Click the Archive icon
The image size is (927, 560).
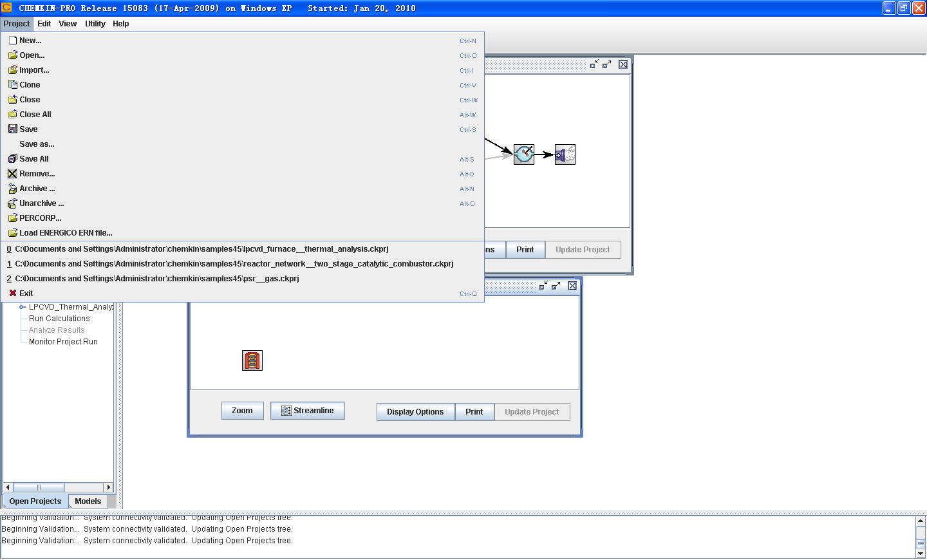click(x=13, y=188)
